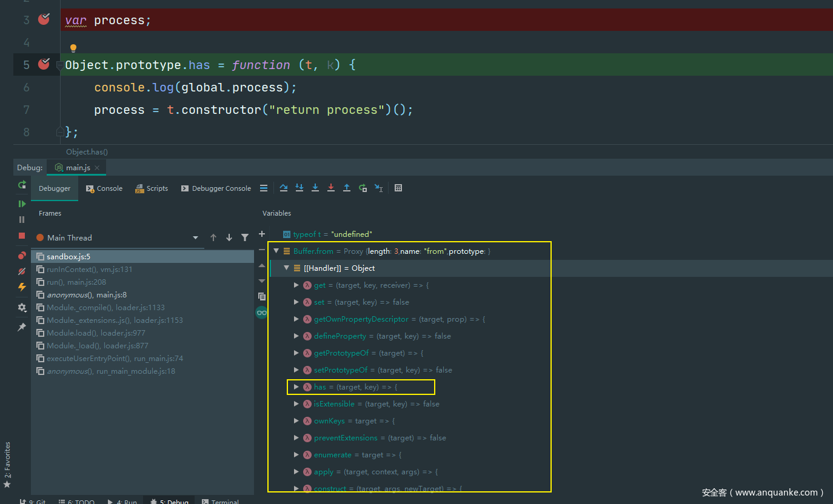
Task: Toggle breakpoint on line 5
Action: pyautogui.click(x=44, y=64)
